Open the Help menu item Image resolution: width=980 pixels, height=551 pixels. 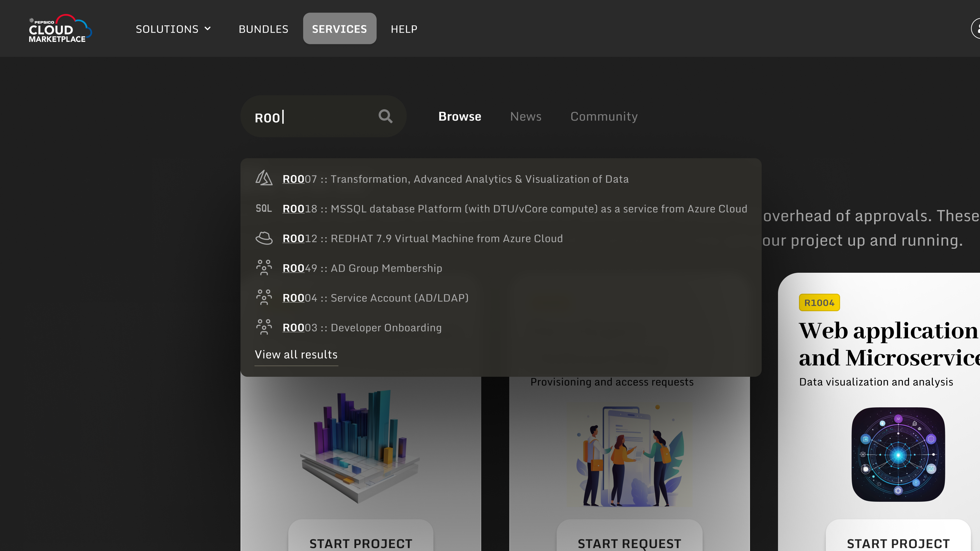[404, 29]
